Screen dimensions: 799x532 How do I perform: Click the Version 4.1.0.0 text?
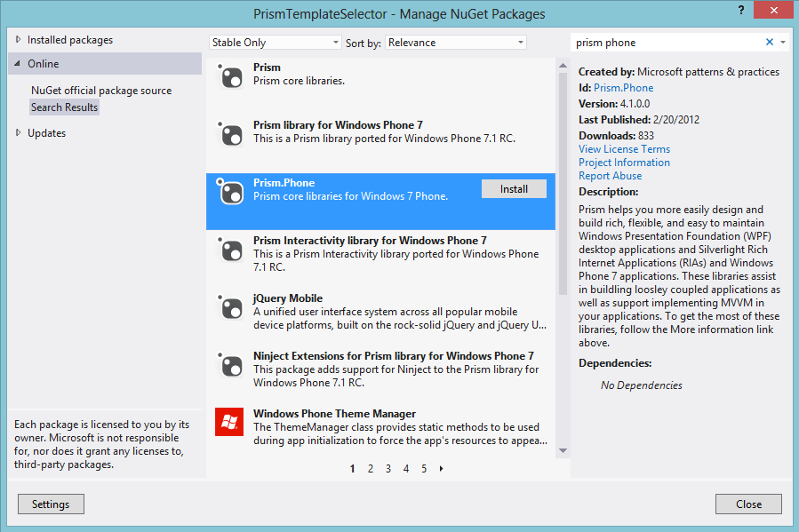click(614, 103)
